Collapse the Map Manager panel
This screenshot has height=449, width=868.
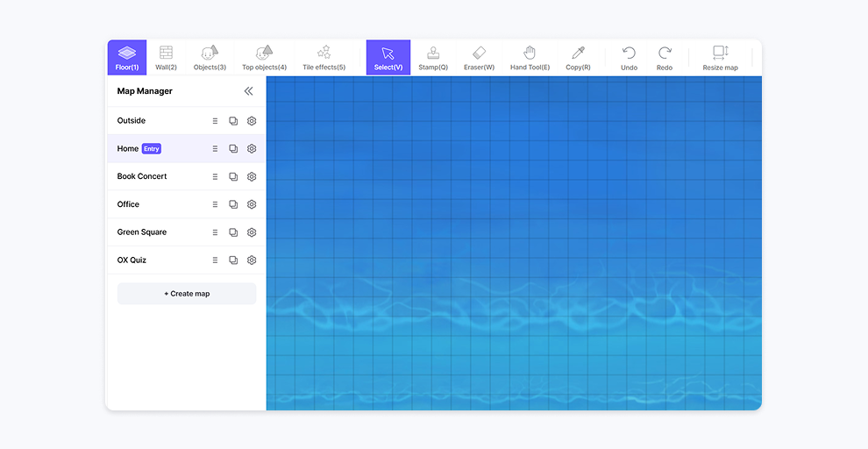(248, 91)
